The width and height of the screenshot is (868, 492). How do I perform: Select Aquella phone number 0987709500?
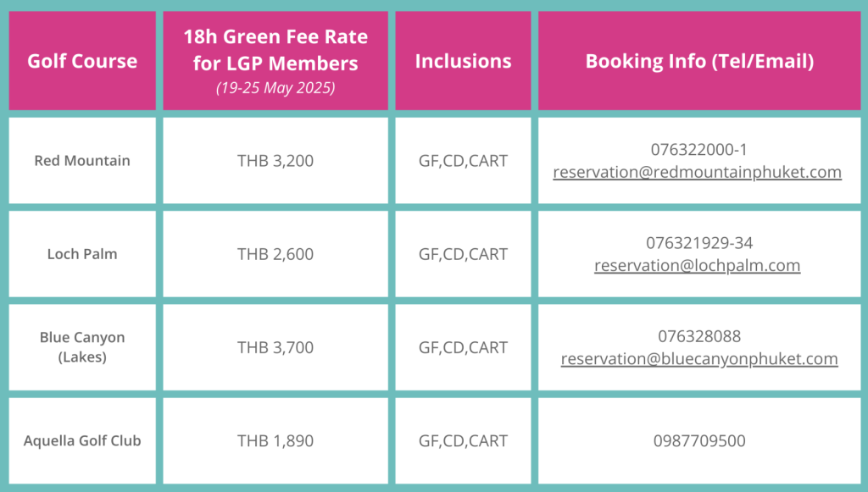(x=699, y=441)
